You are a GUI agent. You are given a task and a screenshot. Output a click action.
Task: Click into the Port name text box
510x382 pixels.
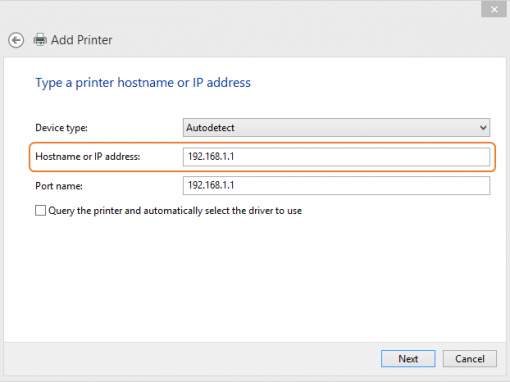pyautogui.click(x=336, y=185)
